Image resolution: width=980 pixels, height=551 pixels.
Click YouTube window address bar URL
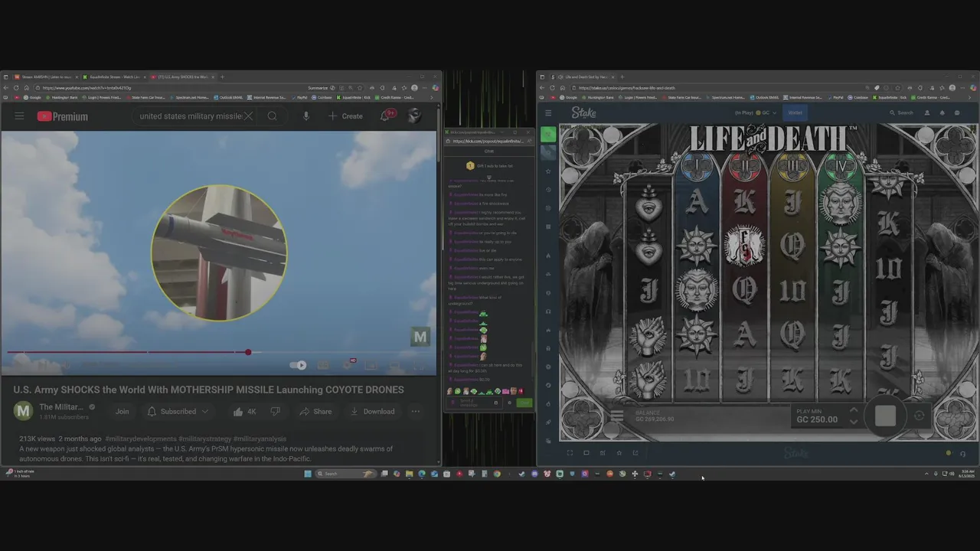point(88,88)
